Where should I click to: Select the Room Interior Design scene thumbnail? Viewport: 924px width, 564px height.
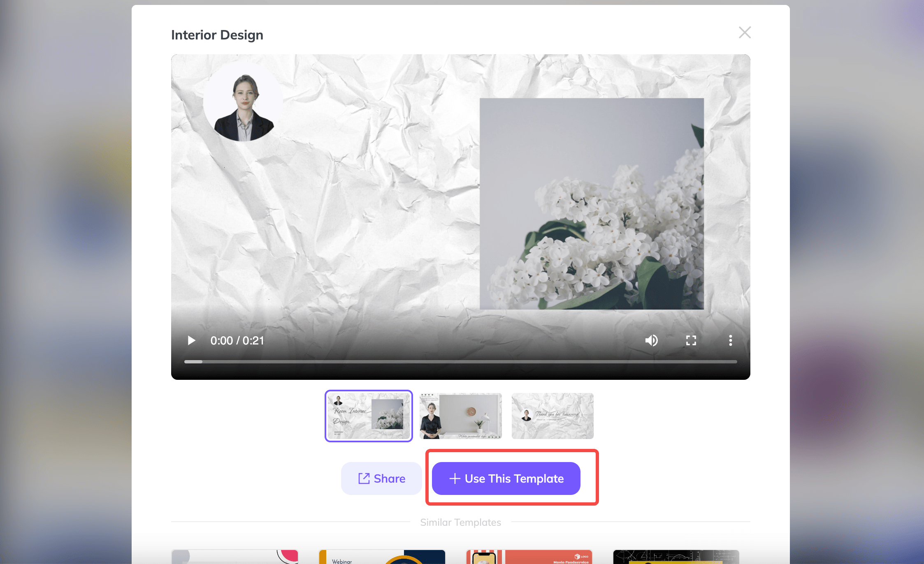369,416
